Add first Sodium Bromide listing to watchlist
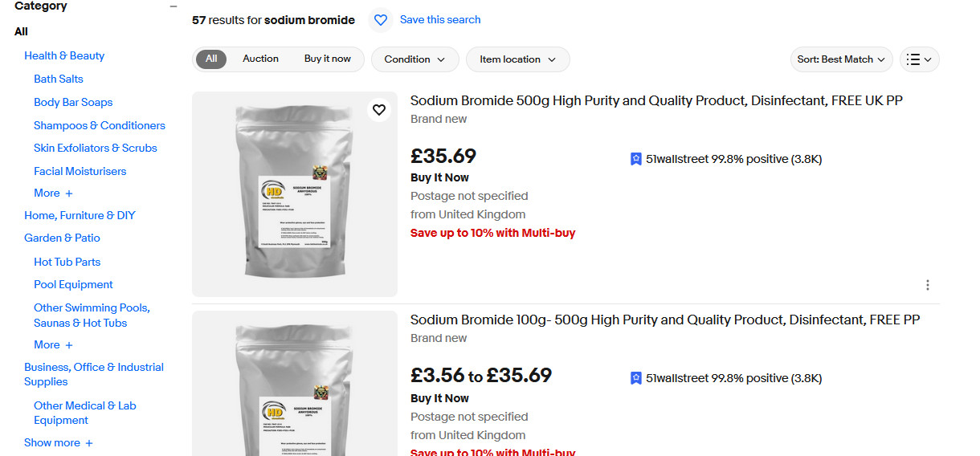 pyautogui.click(x=379, y=110)
